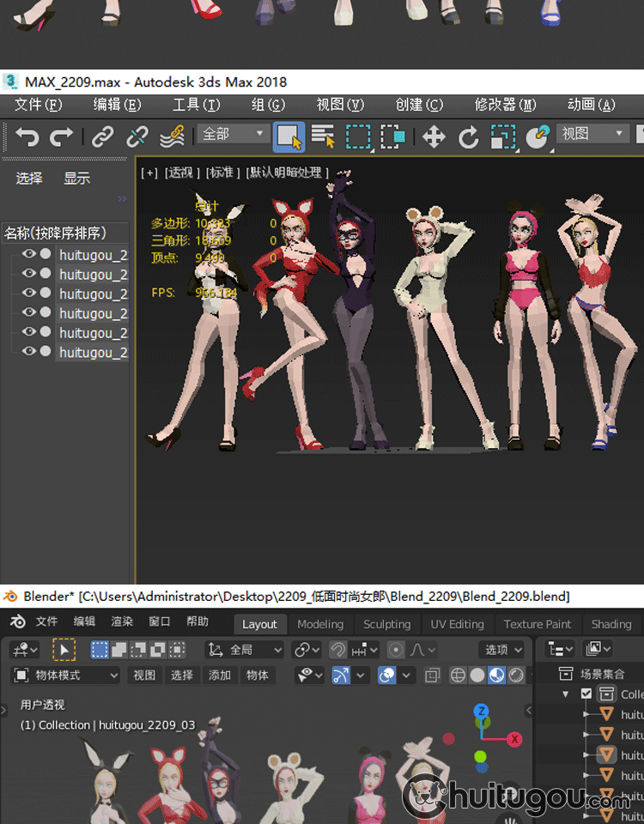Click the Undo arrow in 3ds Max toolbar
Image resolution: width=644 pixels, height=824 pixels.
(x=27, y=136)
